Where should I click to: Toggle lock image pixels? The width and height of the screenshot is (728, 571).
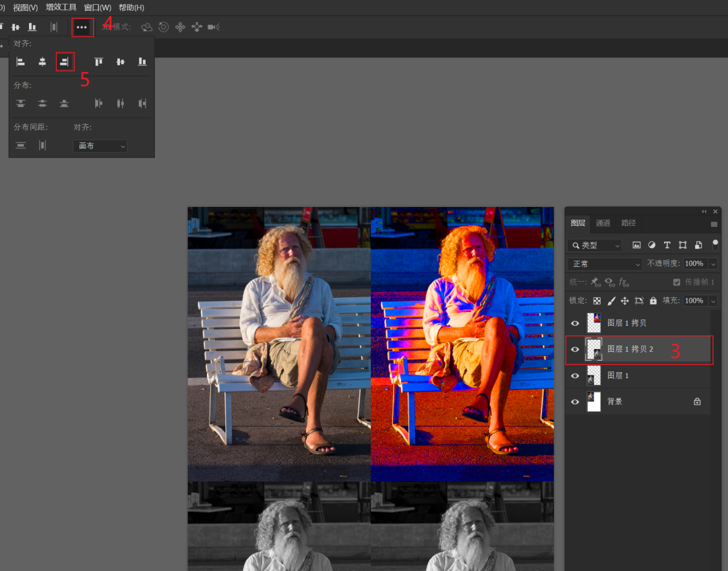[x=611, y=301]
